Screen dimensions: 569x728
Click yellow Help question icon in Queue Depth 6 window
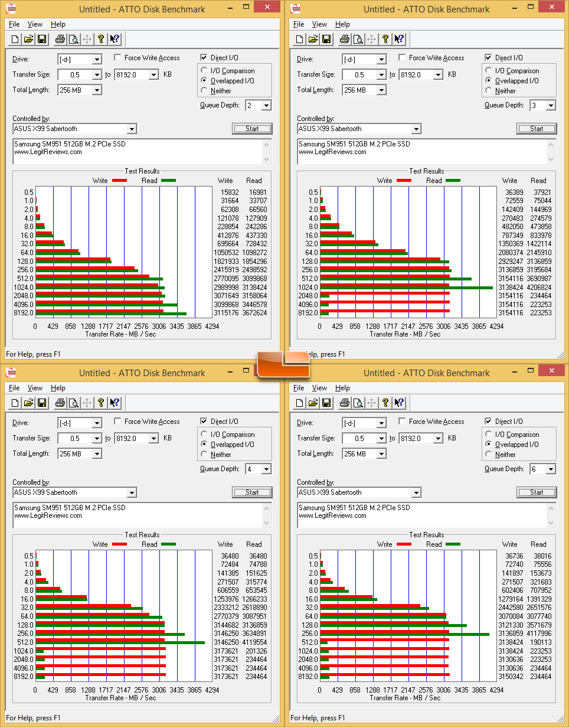click(x=385, y=403)
